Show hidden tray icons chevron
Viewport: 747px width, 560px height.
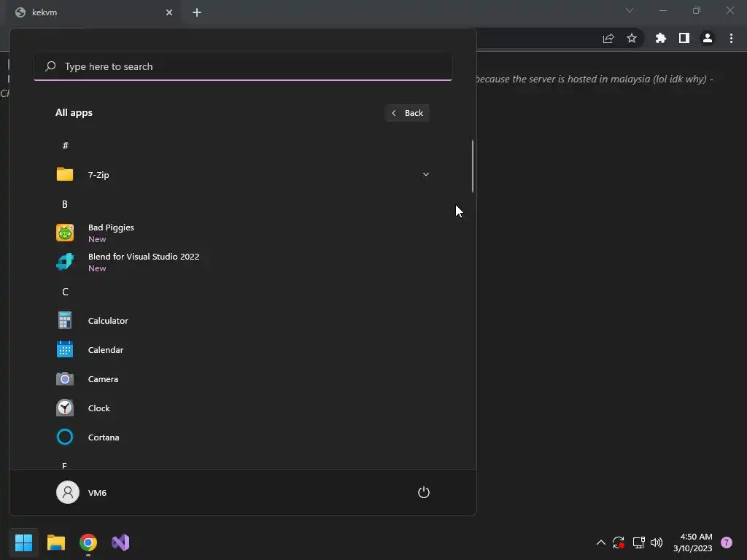pyautogui.click(x=601, y=542)
